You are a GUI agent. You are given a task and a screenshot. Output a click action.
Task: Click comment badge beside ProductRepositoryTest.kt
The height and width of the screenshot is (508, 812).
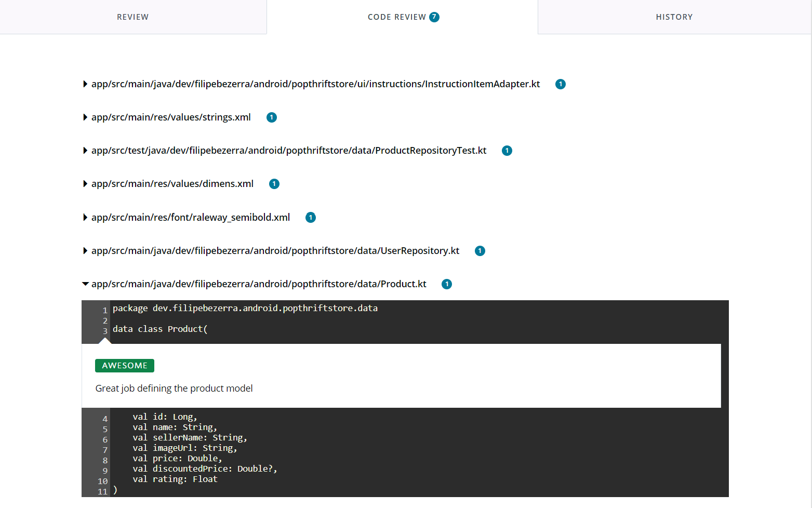click(x=507, y=151)
